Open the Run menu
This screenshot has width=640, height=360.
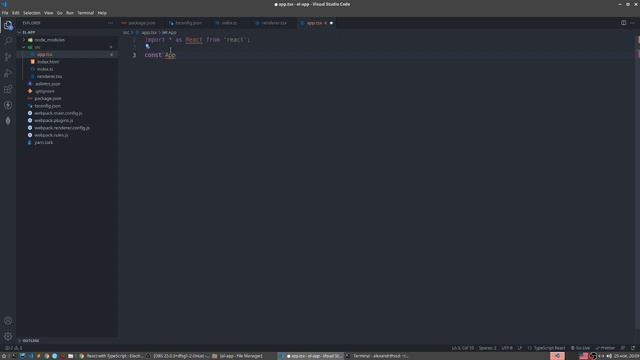[x=70, y=13]
